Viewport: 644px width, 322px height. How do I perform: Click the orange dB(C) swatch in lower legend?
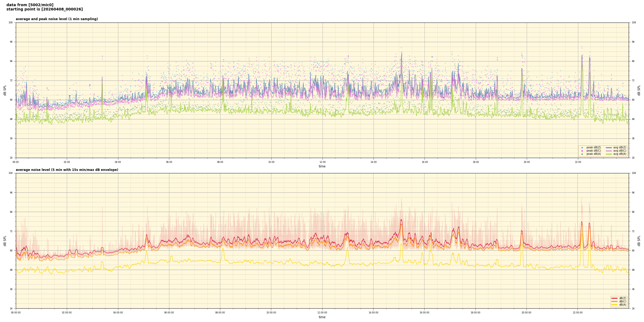click(x=614, y=301)
